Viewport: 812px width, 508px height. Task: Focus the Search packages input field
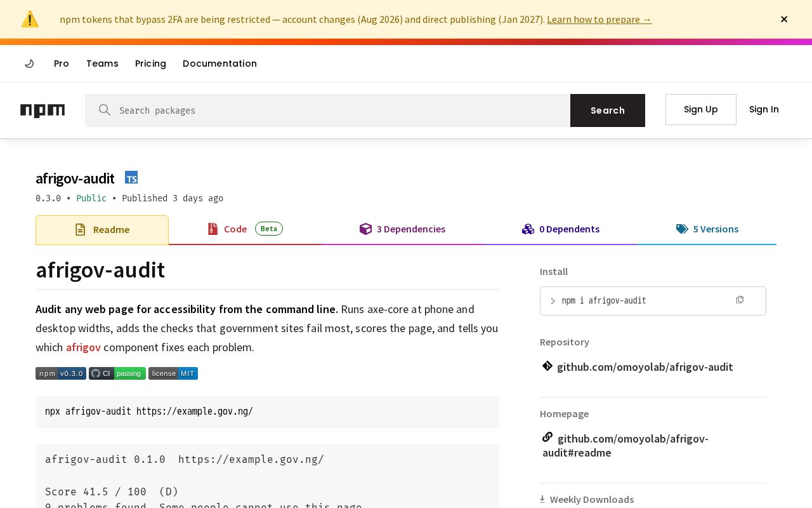tap(327, 110)
